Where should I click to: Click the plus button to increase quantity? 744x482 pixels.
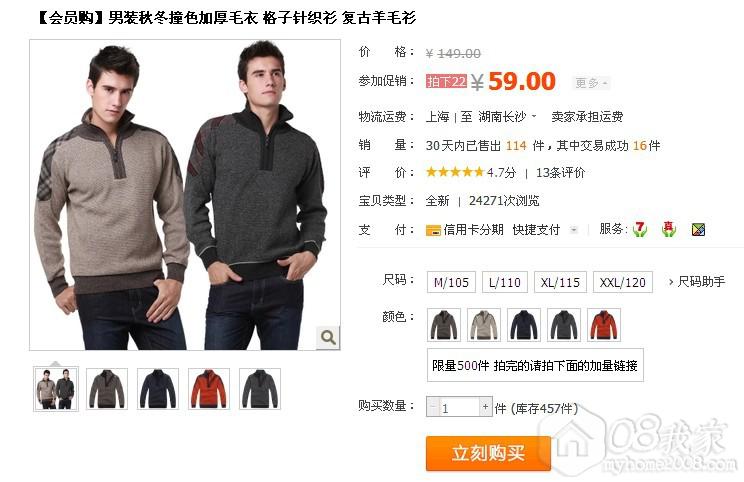click(x=485, y=407)
